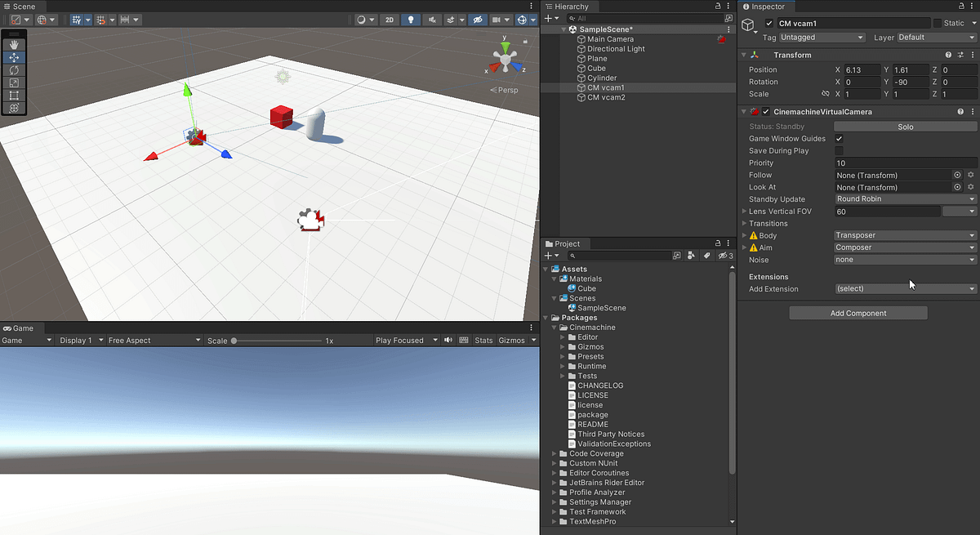
Task: Toggle the 2D scene view mode
Action: click(390, 20)
